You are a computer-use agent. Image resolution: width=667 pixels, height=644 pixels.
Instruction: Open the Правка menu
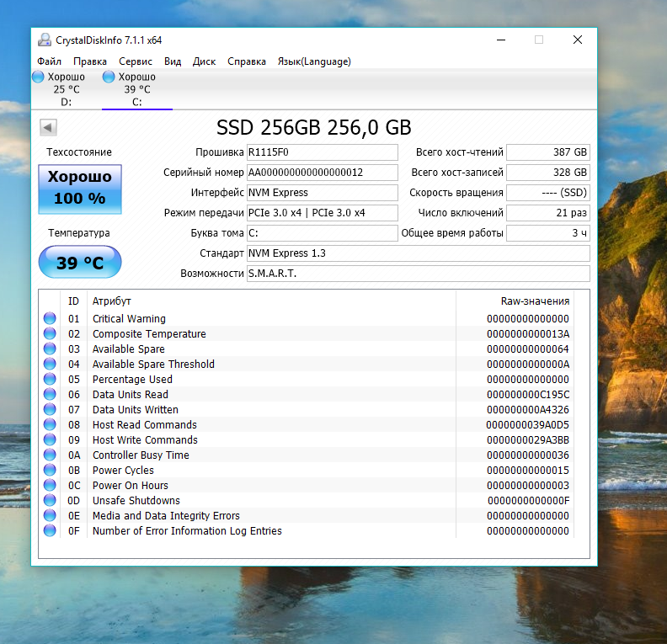point(90,61)
